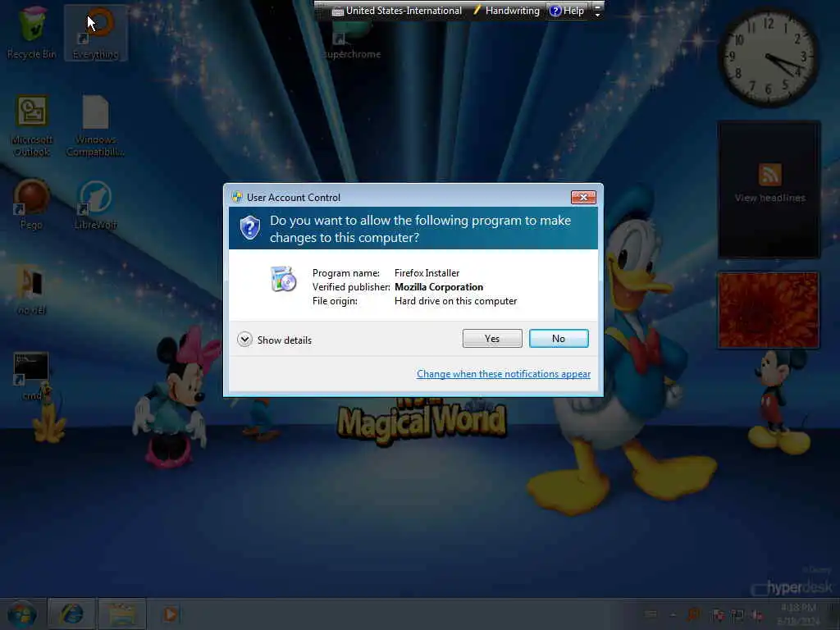
Task: Click the RSS feed icon in gadget
Action: [769, 175]
